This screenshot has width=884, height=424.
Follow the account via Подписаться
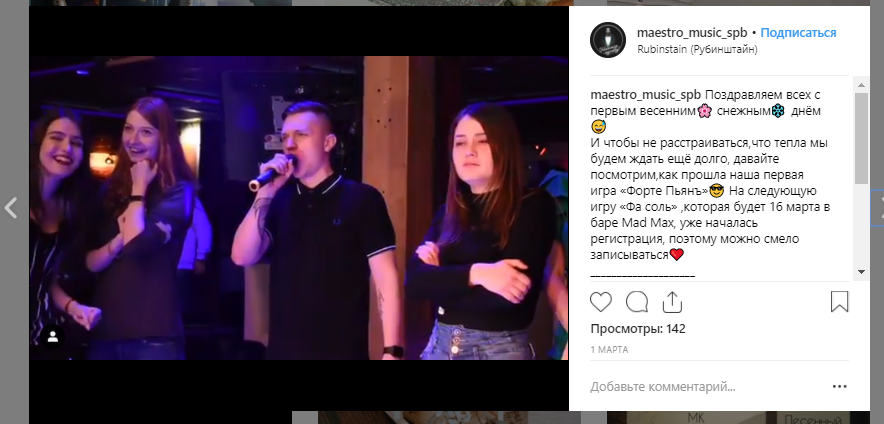[798, 33]
